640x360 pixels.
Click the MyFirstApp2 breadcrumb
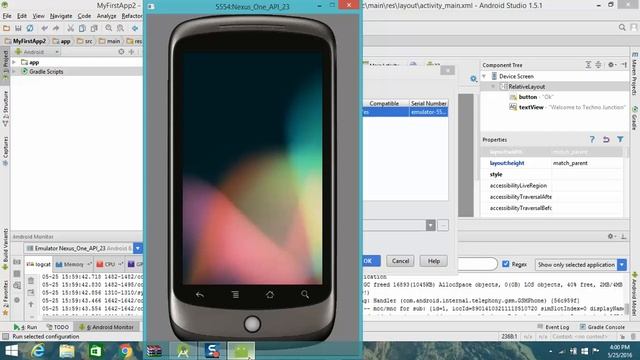[25, 41]
